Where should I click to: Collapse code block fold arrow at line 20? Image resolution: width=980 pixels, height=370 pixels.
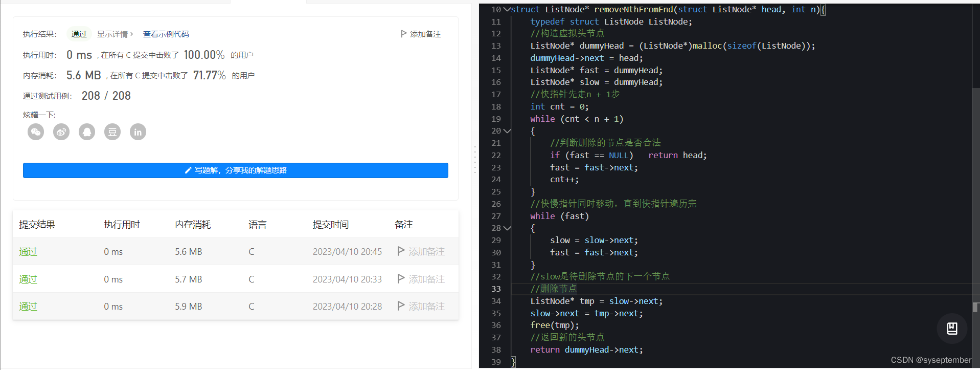507,131
